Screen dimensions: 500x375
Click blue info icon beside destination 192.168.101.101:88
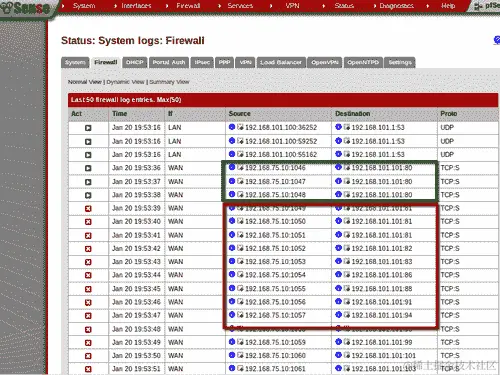click(x=339, y=288)
